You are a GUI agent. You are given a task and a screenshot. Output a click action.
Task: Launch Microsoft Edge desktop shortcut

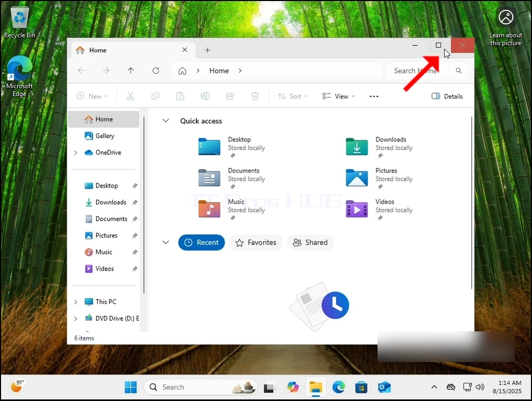(19, 76)
